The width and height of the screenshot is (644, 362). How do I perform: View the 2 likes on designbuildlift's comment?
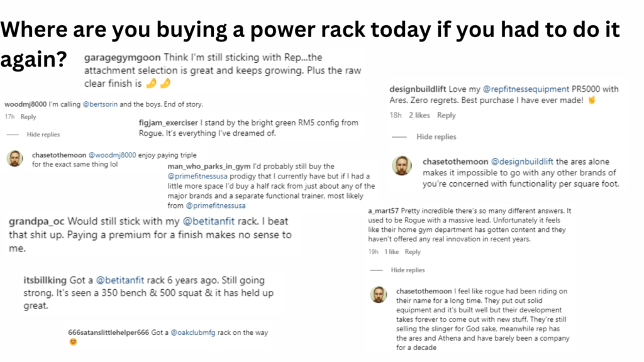[419, 115]
